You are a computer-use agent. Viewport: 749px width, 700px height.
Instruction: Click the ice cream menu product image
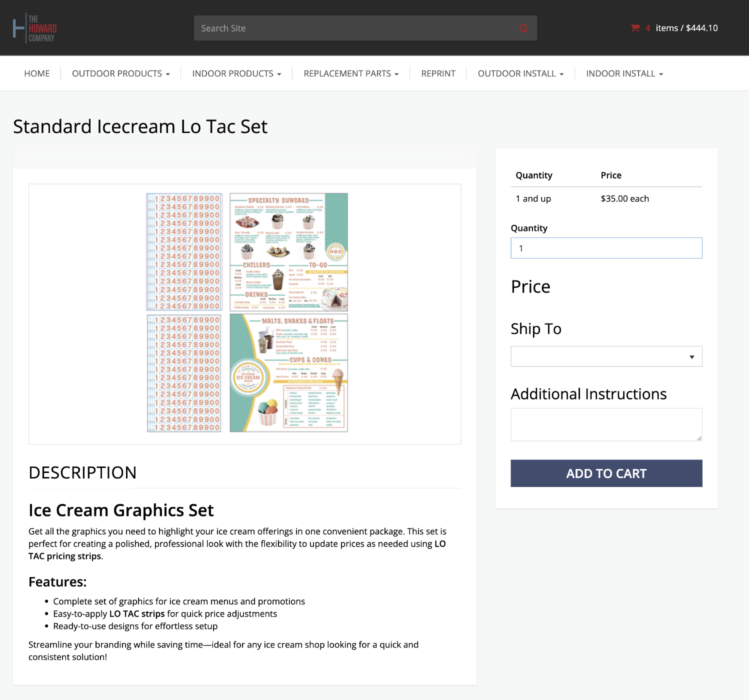[x=247, y=313]
